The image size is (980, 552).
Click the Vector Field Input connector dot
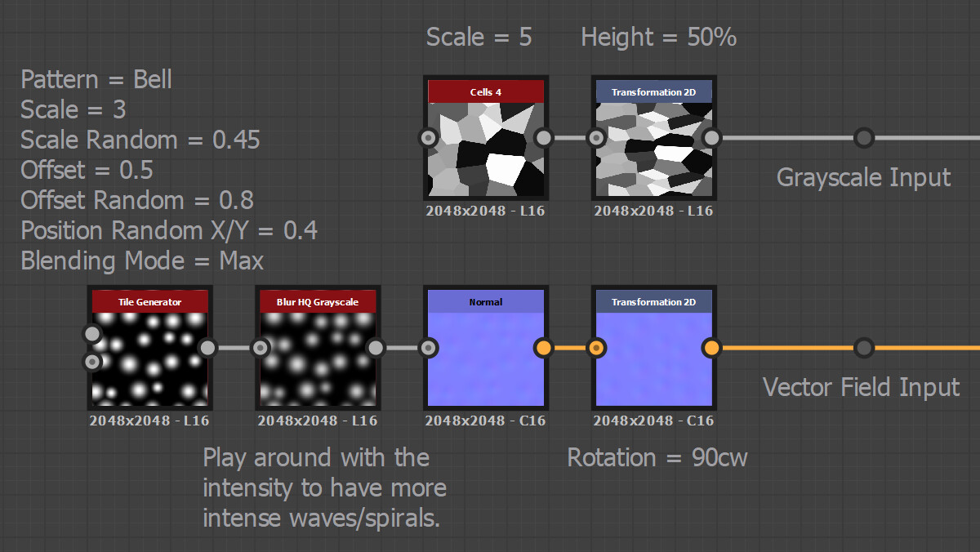pos(864,348)
